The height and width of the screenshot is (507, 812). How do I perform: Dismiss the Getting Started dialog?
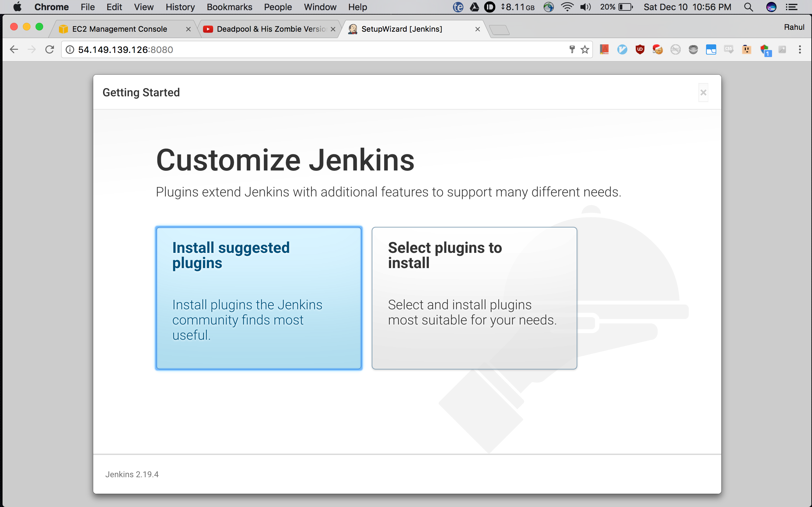point(703,92)
